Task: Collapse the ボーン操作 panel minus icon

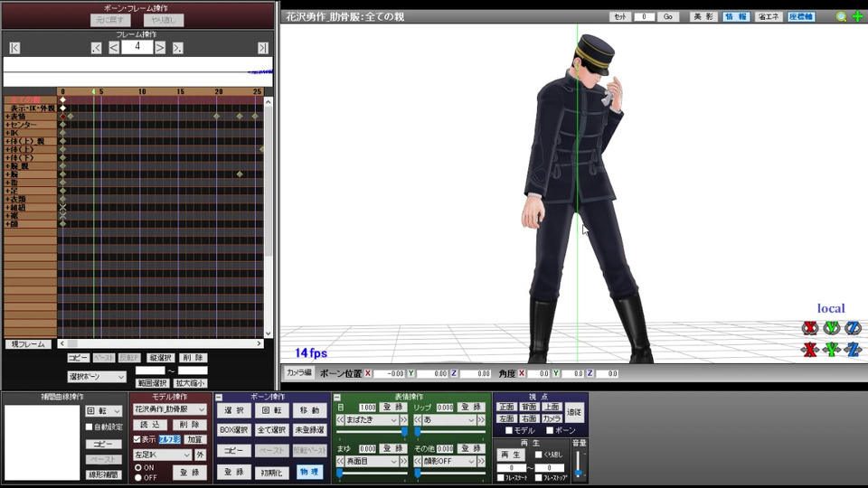Action: (219, 398)
